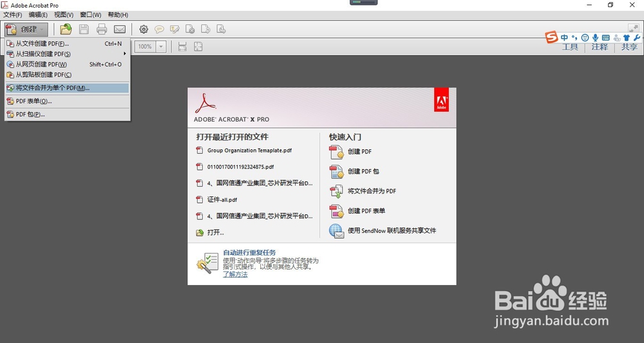Click the action wizard checklist icon
Image resolution: width=644 pixels, height=343 pixels.
coord(207,263)
